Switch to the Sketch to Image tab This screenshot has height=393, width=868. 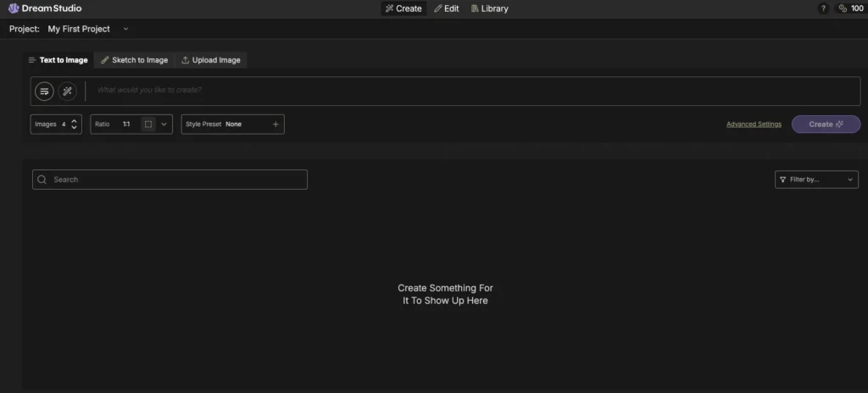click(x=134, y=60)
